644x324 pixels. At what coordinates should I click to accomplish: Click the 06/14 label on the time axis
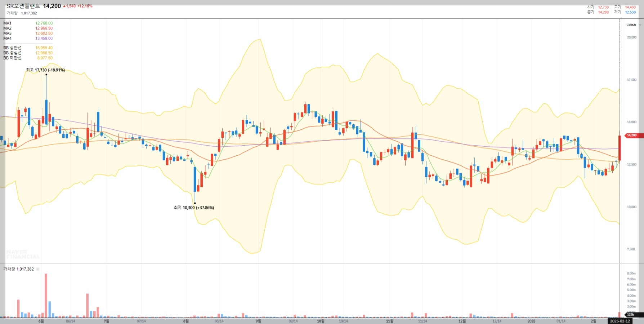click(x=71, y=321)
